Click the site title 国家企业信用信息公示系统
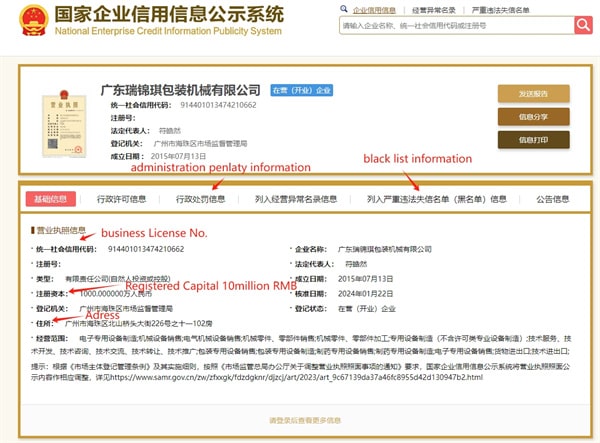 [x=169, y=14]
